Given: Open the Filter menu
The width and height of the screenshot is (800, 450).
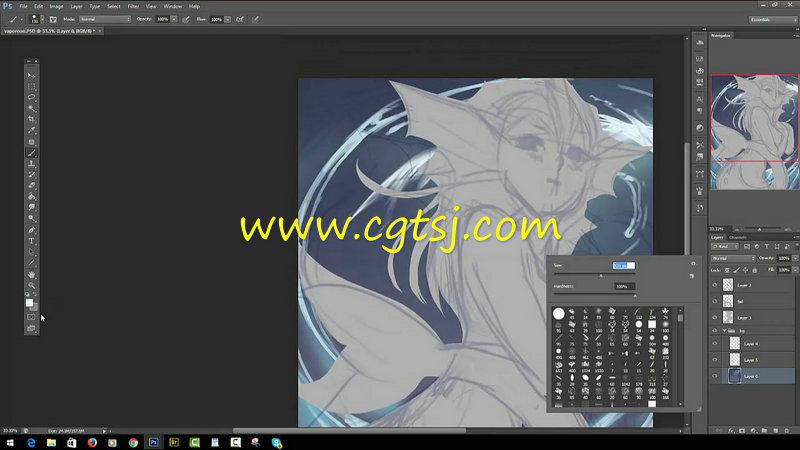Looking at the screenshot, I should pyautogui.click(x=133, y=6).
